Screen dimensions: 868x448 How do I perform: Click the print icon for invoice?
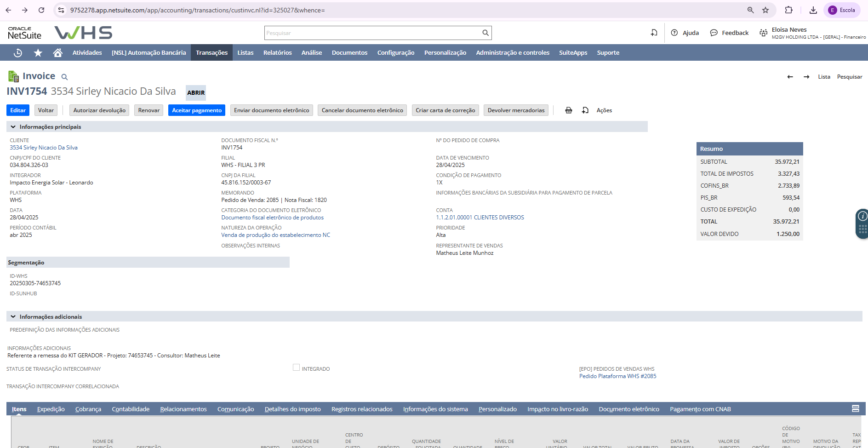pos(569,110)
